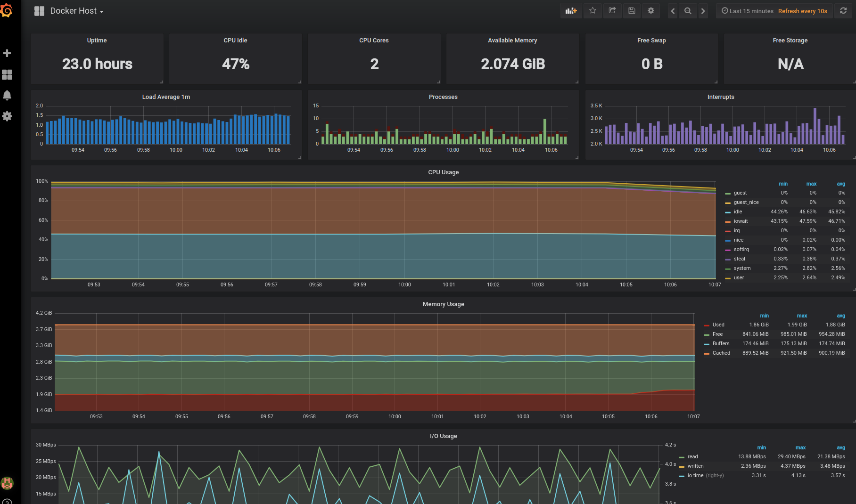Toggle the irq series in CPU legend
This screenshot has width=856, height=504.
(737, 231)
